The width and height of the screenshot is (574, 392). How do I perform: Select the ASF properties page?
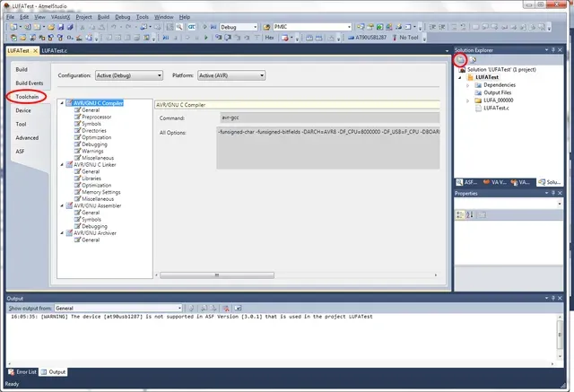20,152
